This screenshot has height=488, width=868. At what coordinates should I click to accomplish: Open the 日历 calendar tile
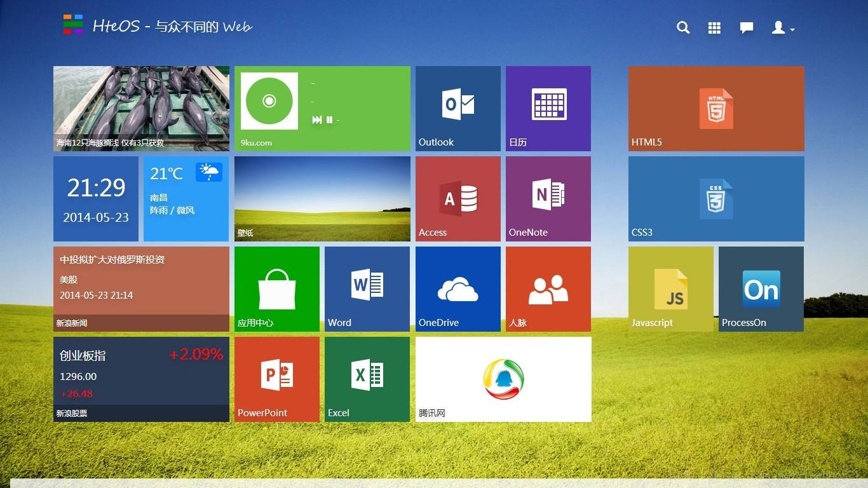coord(547,108)
